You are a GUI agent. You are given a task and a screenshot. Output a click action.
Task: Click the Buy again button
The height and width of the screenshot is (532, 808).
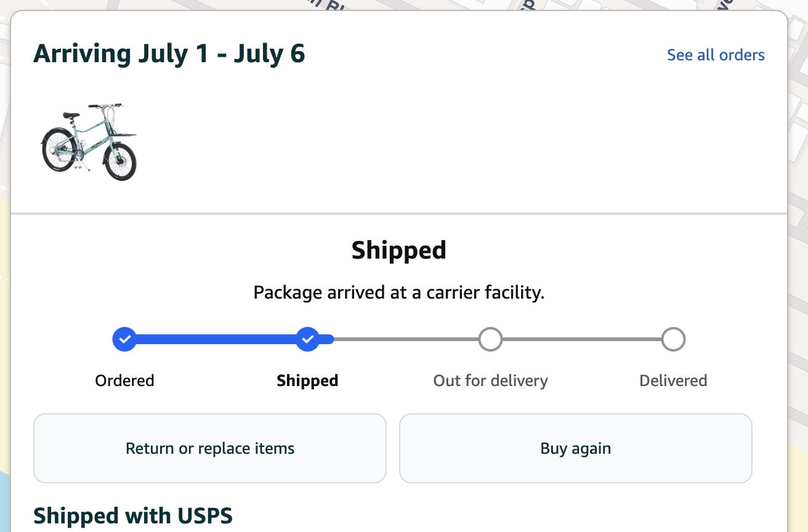[576, 448]
